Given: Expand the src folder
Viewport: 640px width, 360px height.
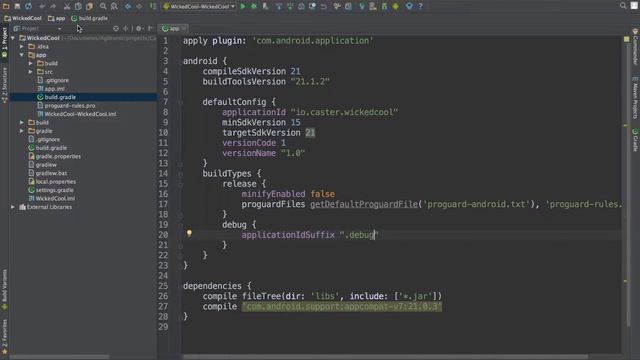Looking at the screenshot, I should coord(31,72).
